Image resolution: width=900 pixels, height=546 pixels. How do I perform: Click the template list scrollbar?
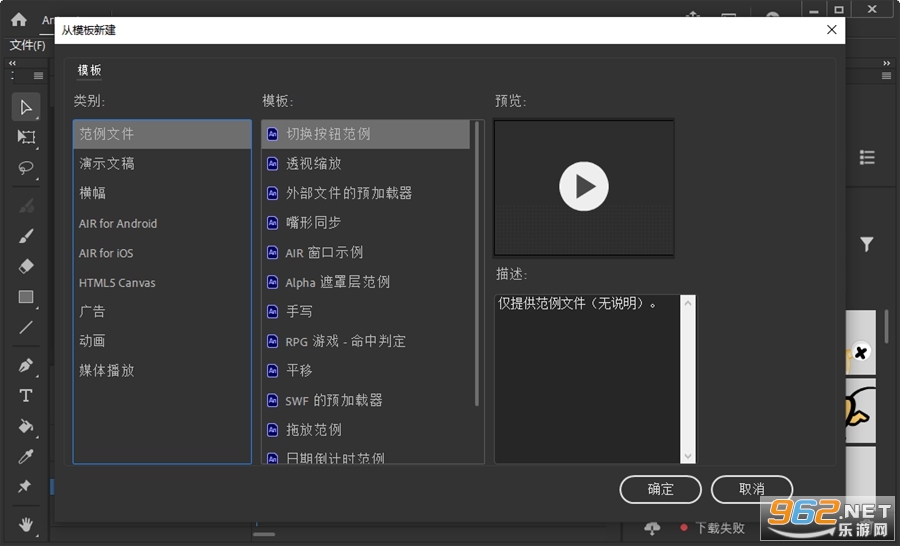(x=476, y=264)
